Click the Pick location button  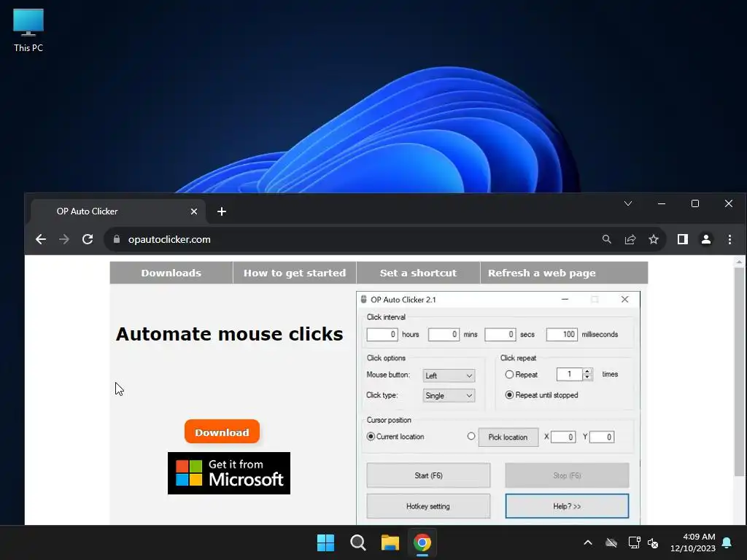(508, 437)
